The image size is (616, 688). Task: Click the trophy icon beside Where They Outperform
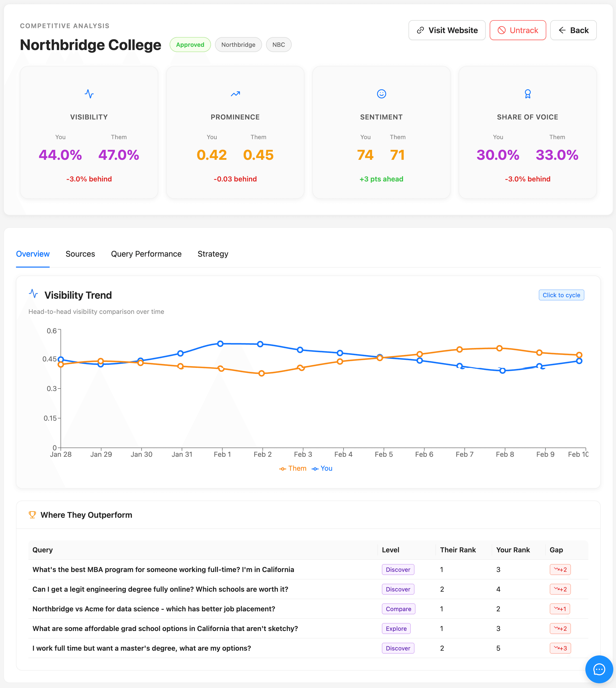click(32, 515)
